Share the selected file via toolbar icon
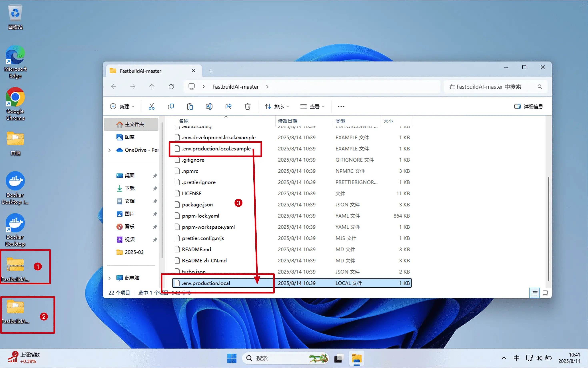 [228, 106]
